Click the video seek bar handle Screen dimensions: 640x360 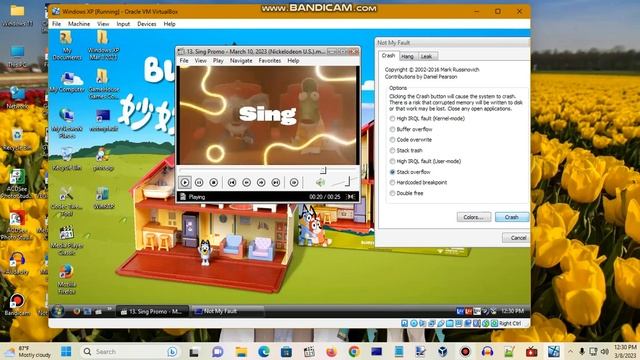pyautogui.click(x=323, y=170)
